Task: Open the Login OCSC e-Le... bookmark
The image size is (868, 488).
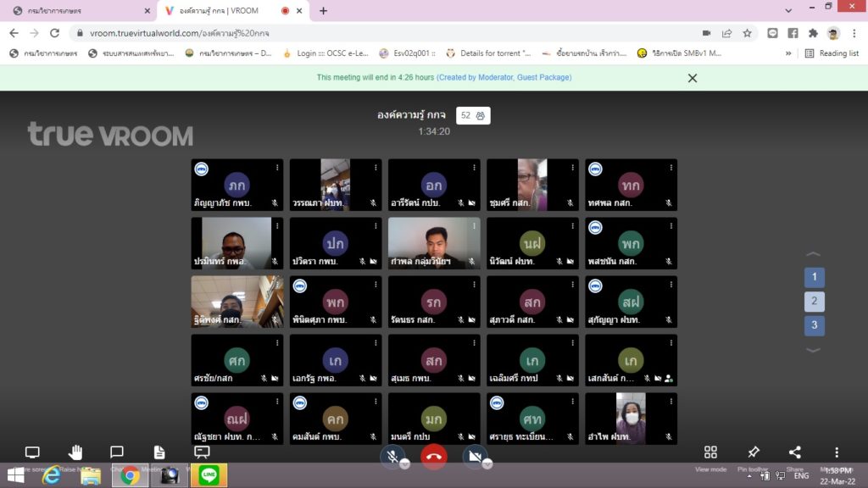Action: click(x=325, y=53)
